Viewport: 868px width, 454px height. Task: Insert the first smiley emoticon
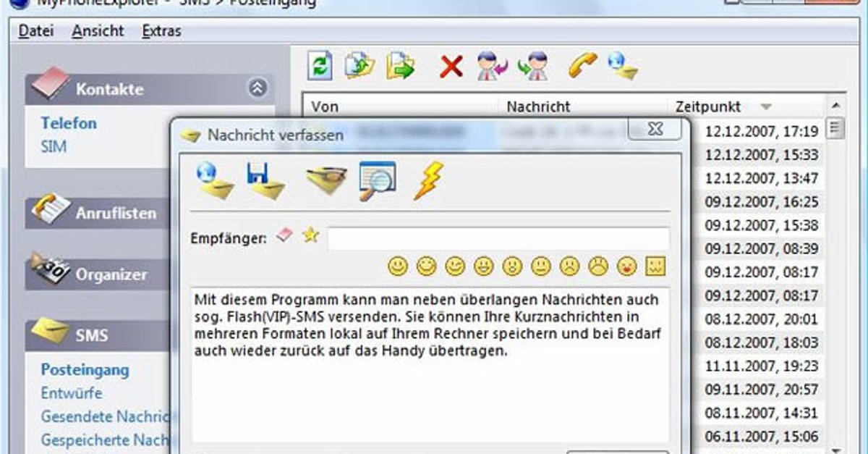(398, 266)
